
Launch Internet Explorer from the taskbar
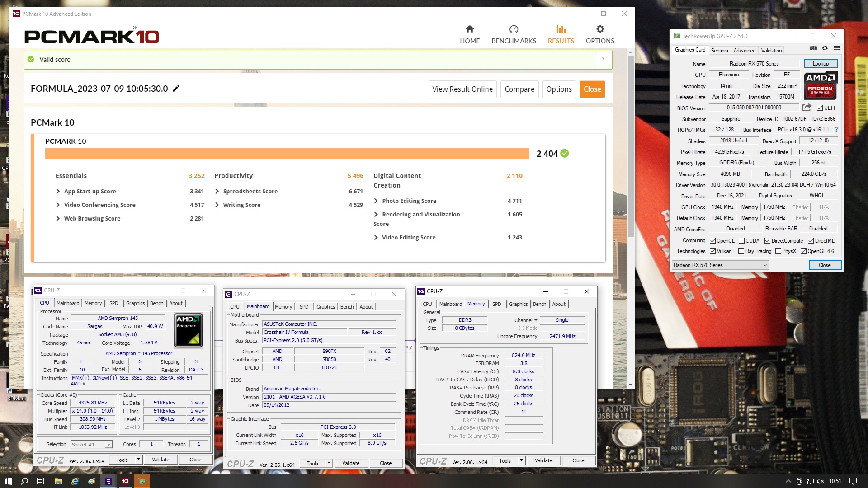coord(75,481)
